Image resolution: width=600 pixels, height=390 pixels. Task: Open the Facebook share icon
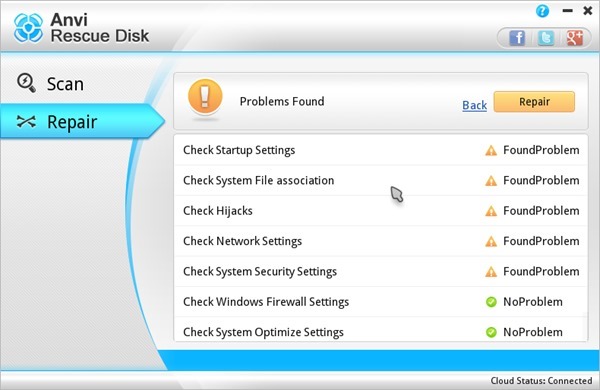click(x=517, y=38)
